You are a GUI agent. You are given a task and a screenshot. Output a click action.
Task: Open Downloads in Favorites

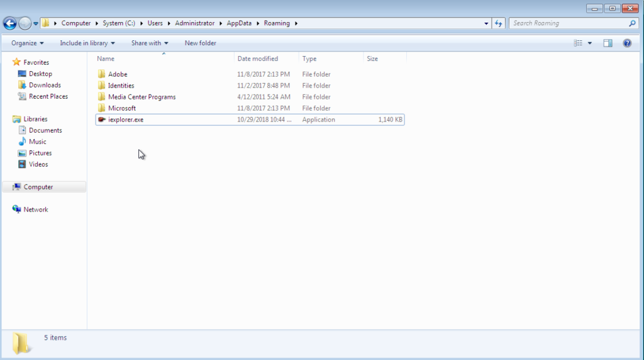click(45, 85)
